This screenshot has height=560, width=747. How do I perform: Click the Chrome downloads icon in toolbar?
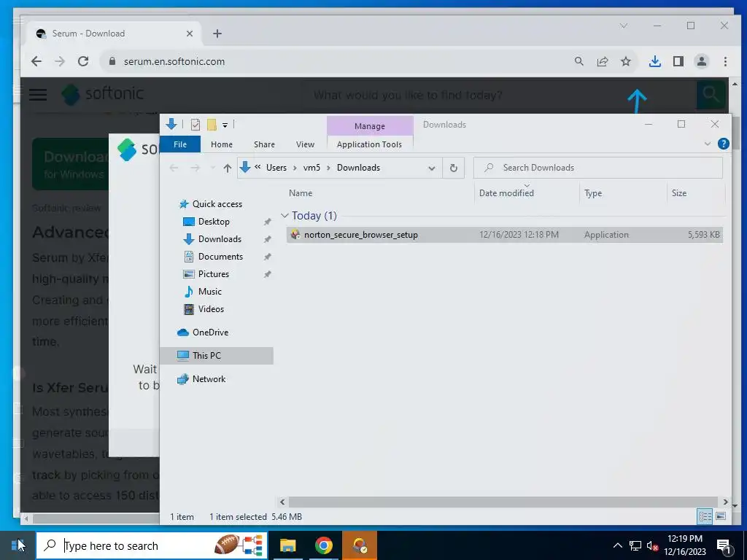(655, 61)
